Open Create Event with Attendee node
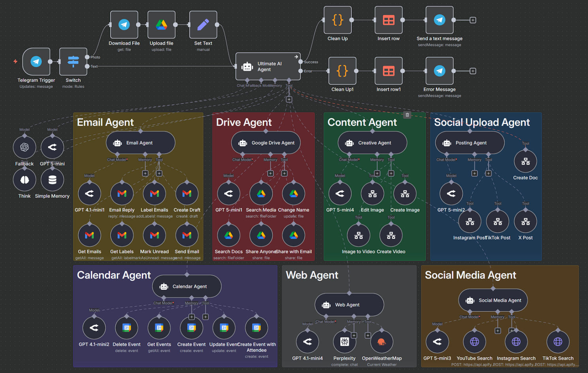Screen dimensions: 588x373 coord(256,328)
